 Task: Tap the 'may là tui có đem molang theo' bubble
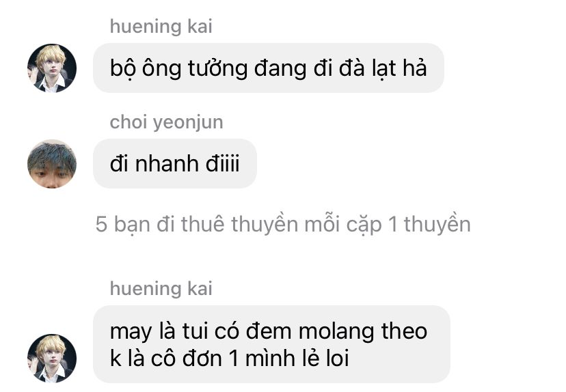pos(271,344)
